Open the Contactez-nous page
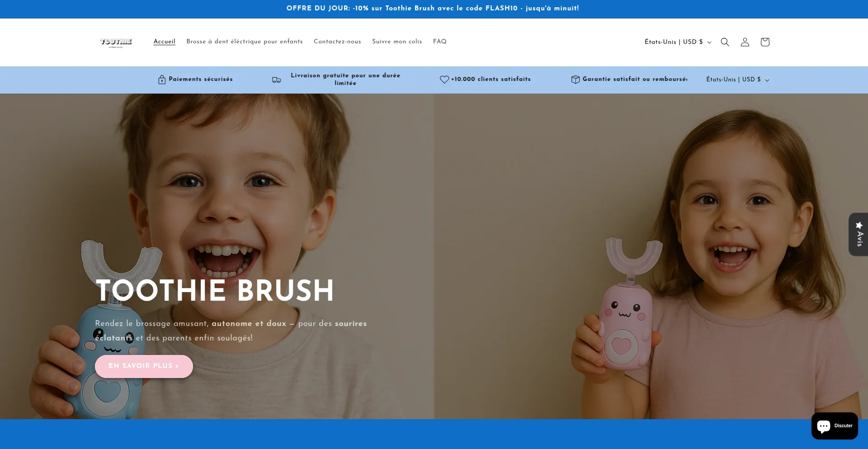The image size is (868, 449). pyautogui.click(x=337, y=42)
